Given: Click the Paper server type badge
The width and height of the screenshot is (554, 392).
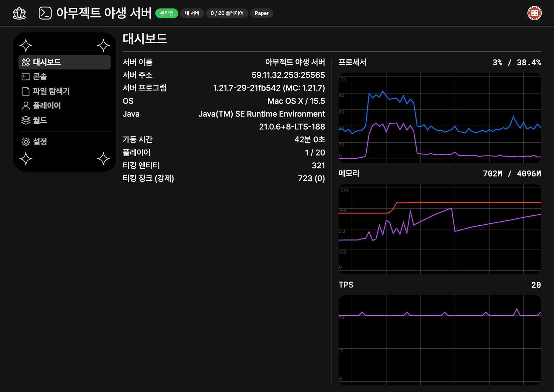Looking at the screenshot, I should click(x=261, y=13).
